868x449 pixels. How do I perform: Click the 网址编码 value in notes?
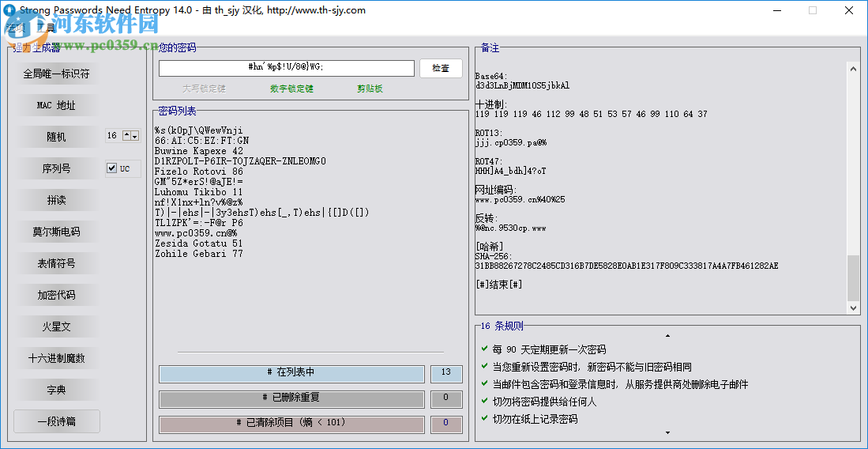coord(520,199)
